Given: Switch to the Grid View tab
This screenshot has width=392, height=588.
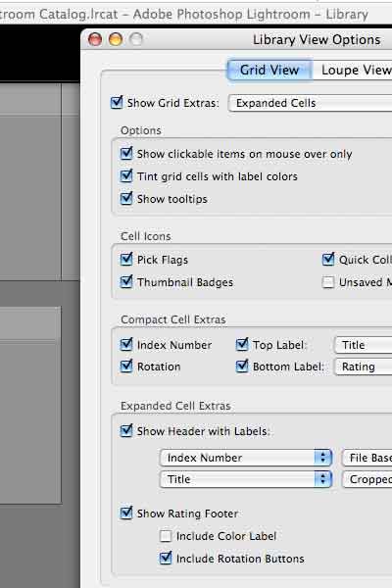Looking at the screenshot, I should pyautogui.click(x=269, y=70).
